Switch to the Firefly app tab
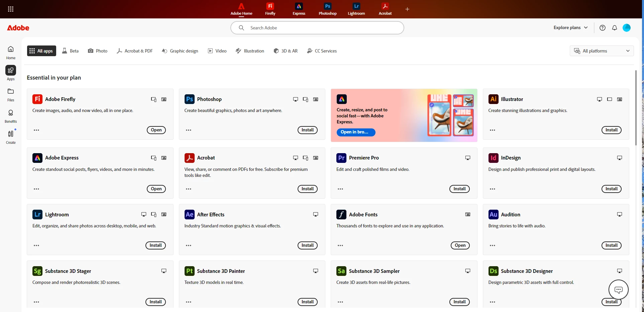 click(x=270, y=9)
